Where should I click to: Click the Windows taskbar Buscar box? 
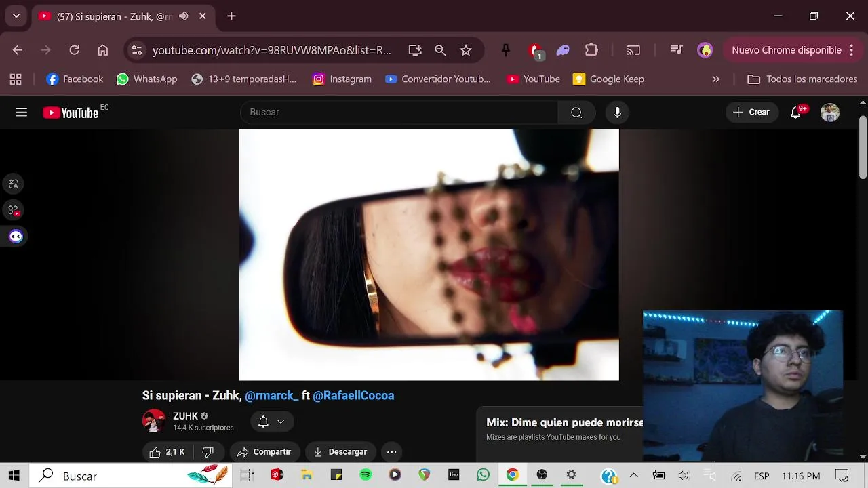tap(131, 476)
